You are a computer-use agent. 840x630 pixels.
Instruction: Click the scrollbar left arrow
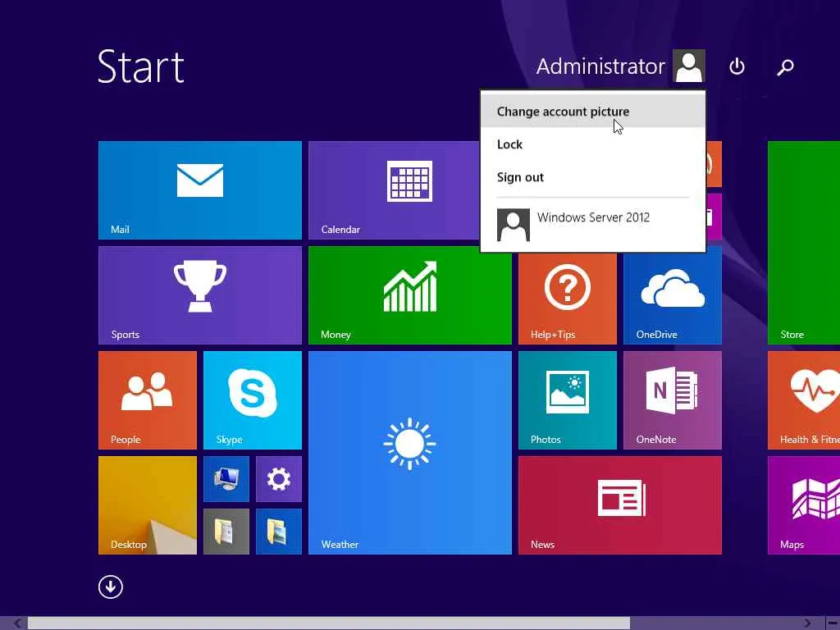[18, 623]
